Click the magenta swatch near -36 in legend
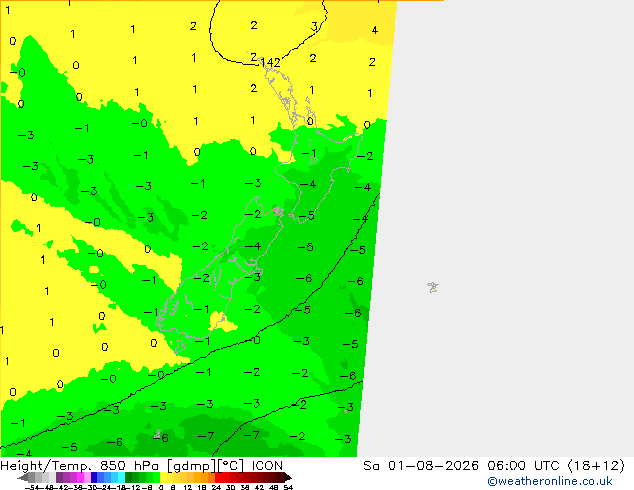The height and width of the screenshot is (490, 634). 80,477
